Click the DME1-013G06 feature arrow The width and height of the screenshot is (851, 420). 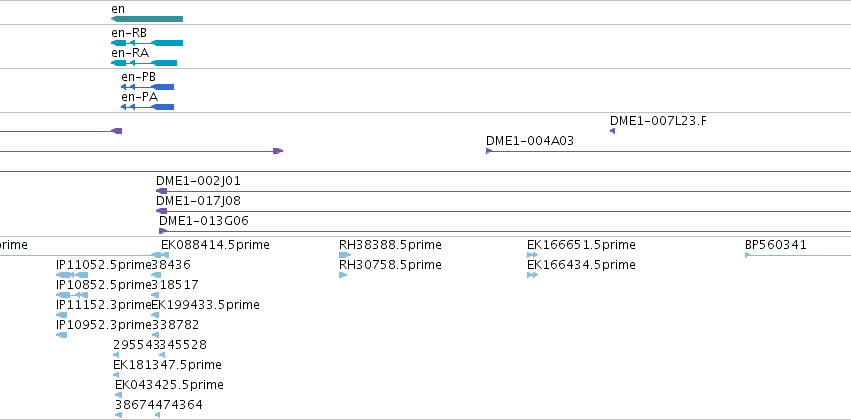[163, 231]
